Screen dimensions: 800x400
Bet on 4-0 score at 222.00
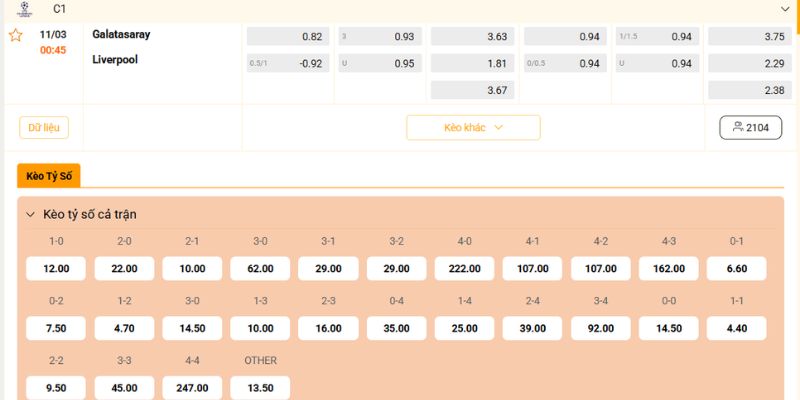pyautogui.click(x=464, y=268)
